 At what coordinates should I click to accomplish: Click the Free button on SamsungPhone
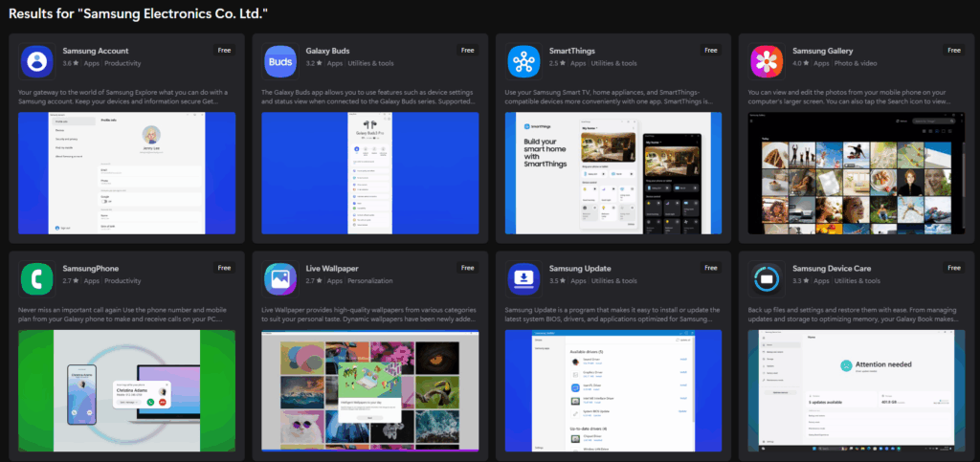tap(224, 268)
